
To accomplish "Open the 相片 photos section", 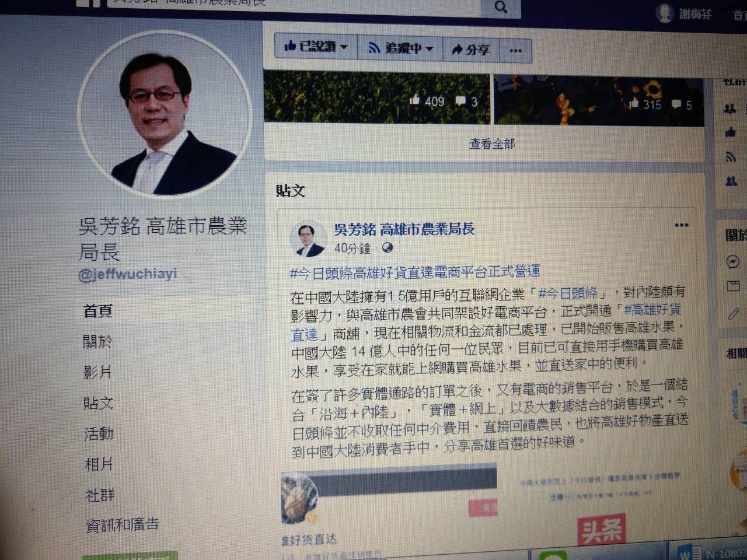I will click(99, 464).
